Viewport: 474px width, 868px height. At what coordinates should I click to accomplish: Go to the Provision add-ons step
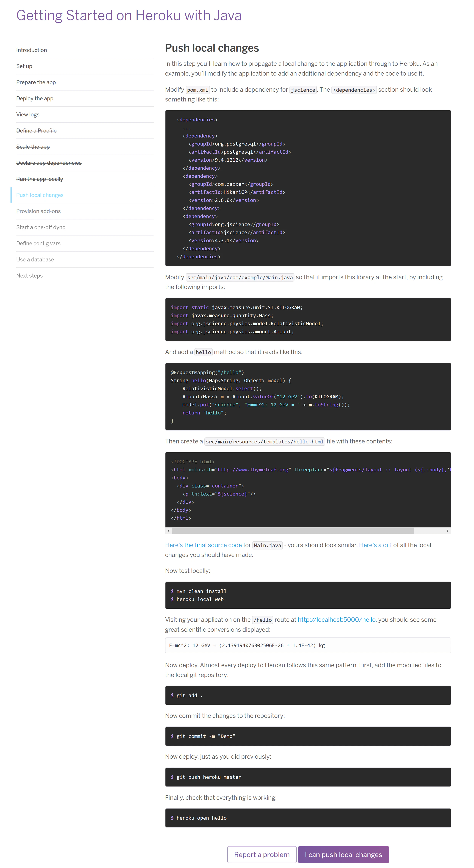tap(38, 211)
